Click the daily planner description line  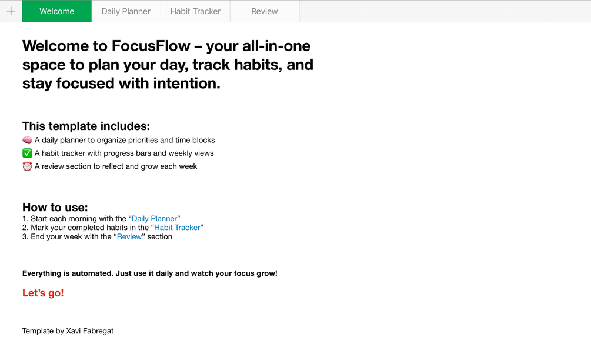[x=125, y=140]
